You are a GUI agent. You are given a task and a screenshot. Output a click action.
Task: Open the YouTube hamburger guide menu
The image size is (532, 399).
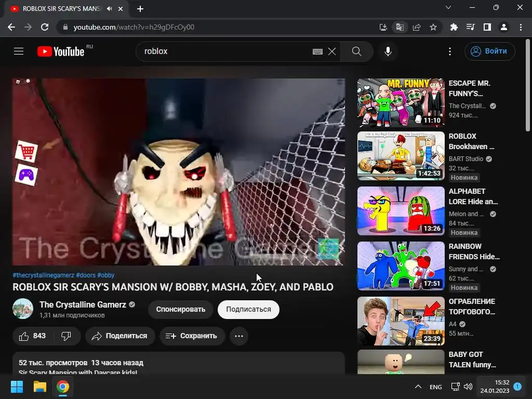19,51
